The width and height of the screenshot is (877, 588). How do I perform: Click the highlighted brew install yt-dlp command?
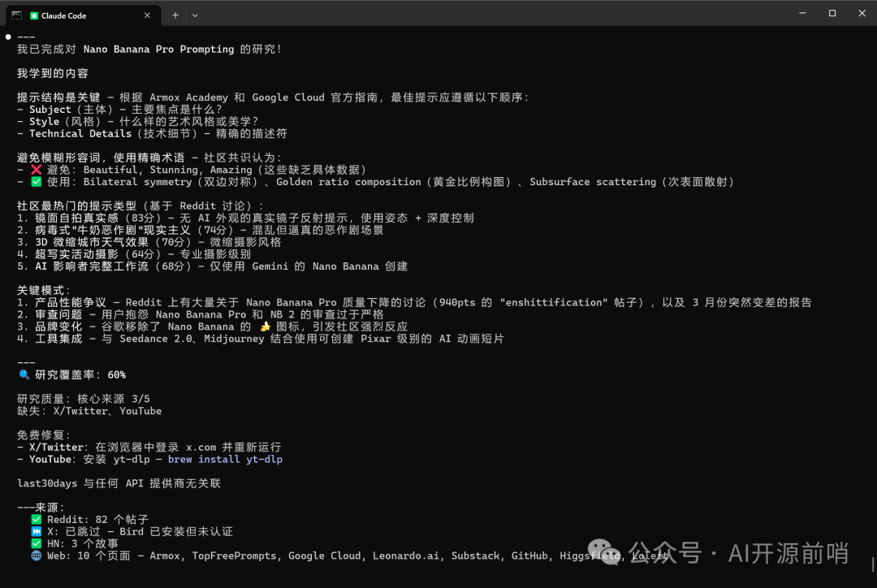(x=225, y=459)
